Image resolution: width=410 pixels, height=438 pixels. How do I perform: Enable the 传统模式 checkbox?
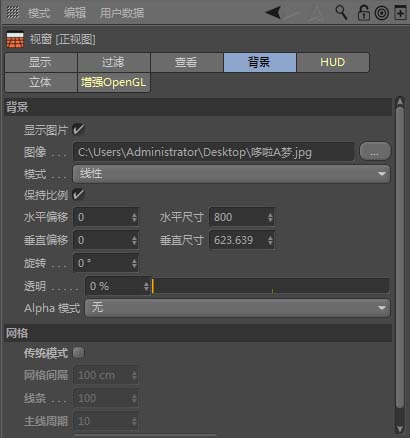(x=79, y=352)
